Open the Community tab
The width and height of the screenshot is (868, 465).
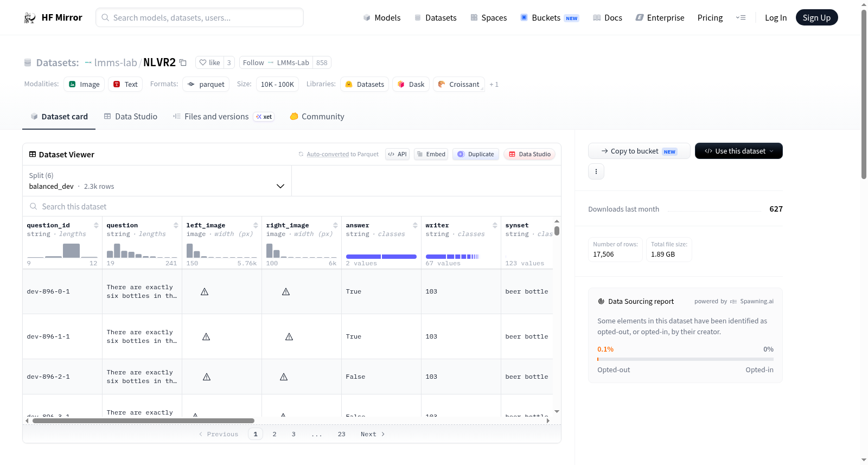tap(317, 117)
